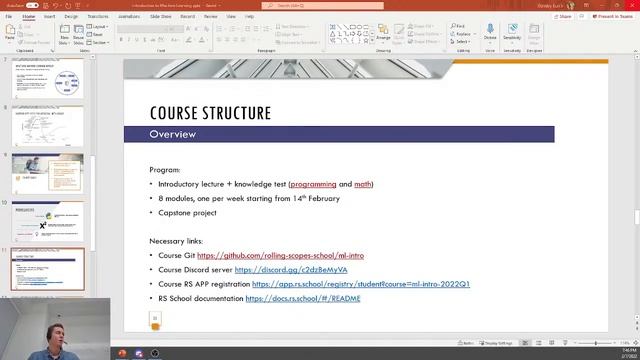Open the Change Case dropdown
Screen dimensions: 640x360
pos(175,40)
